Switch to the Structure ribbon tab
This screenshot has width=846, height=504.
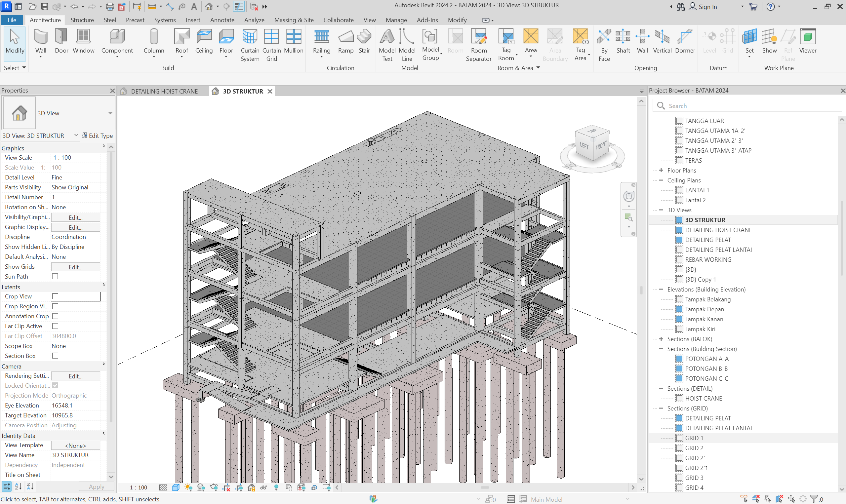(x=82, y=20)
